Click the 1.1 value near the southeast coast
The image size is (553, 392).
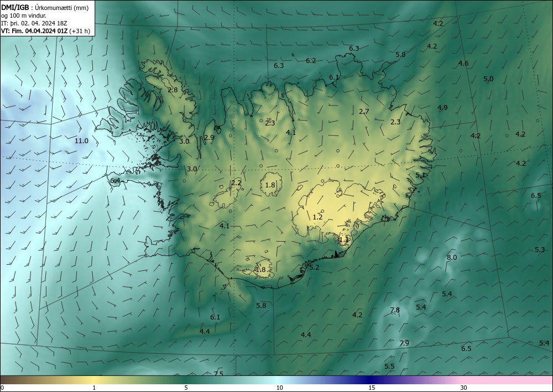343,240
